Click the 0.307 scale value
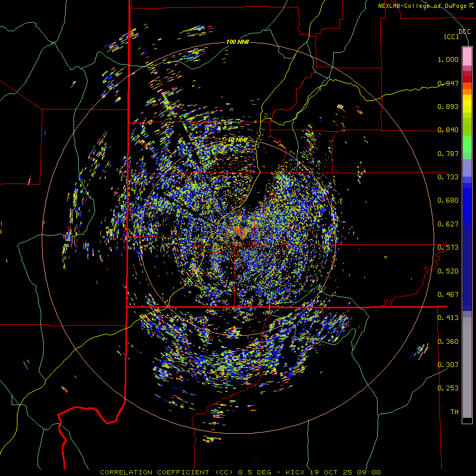Image resolution: width=476 pixels, height=476 pixels. click(x=448, y=365)
